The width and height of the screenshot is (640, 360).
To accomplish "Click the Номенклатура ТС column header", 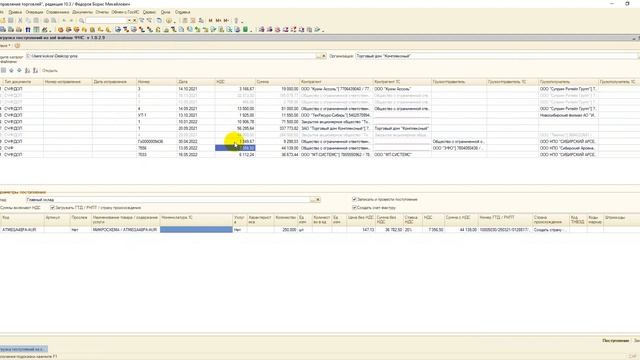I will click(x=196, y=220).
